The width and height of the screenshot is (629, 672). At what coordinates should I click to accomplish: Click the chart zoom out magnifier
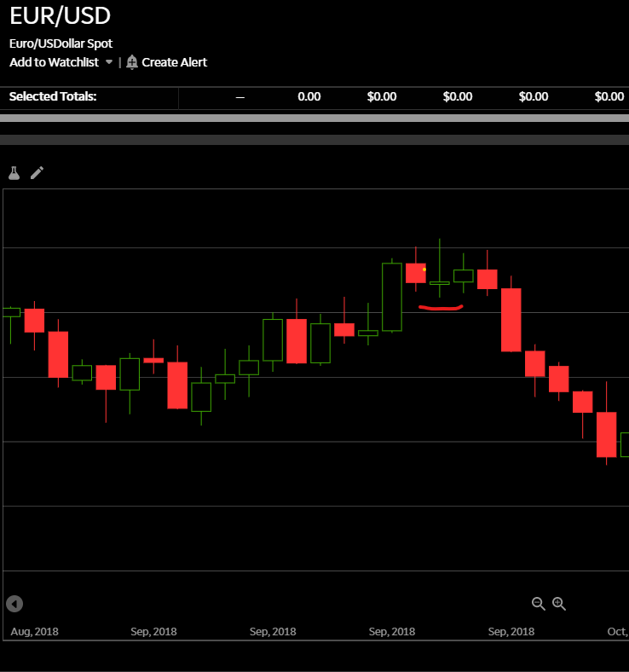(x=538, y=604)
